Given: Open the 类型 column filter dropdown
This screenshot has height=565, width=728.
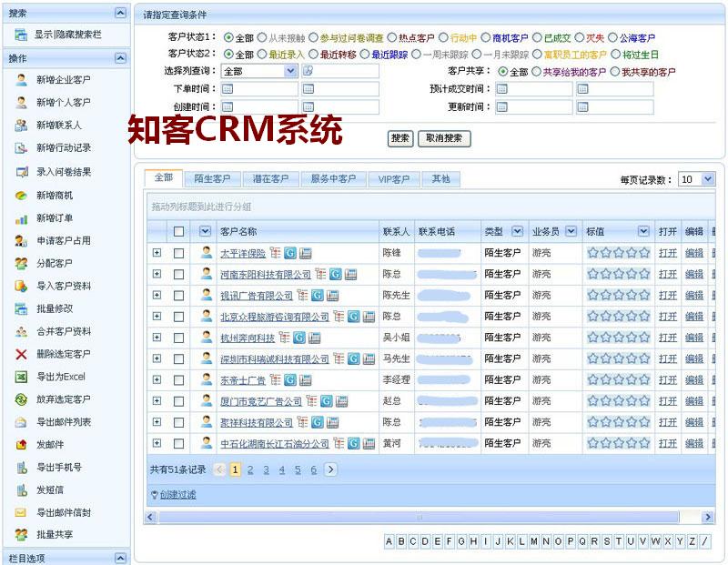Looking at the screenshot, I should [x=517, y=231].
